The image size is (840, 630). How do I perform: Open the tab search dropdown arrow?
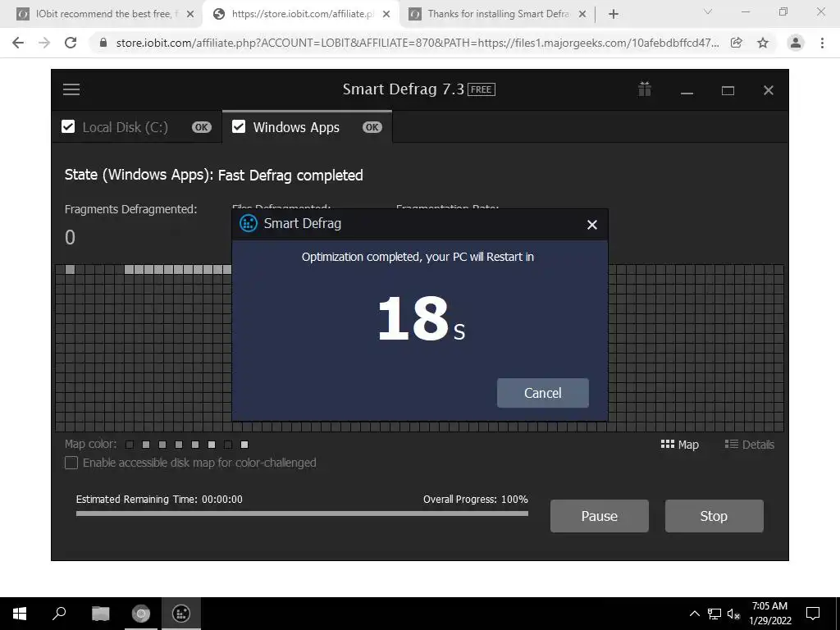click(708, 11)
